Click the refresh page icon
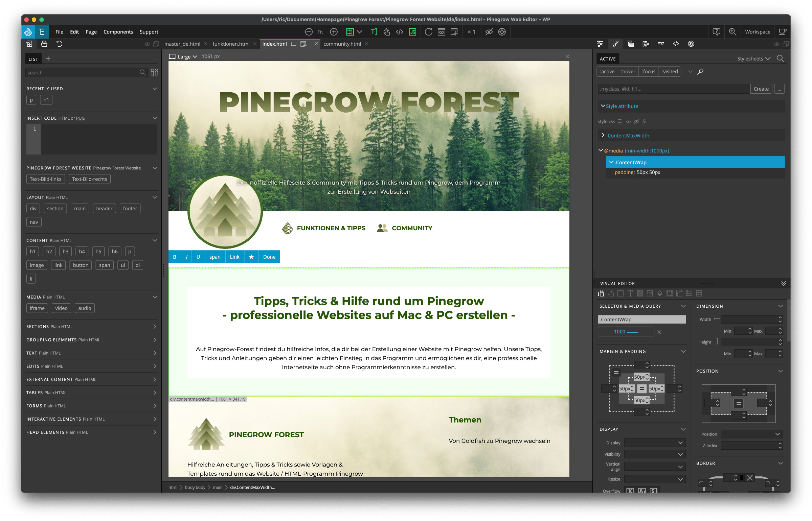The height and width of the screenshot is (521, 812). (429, 32)
